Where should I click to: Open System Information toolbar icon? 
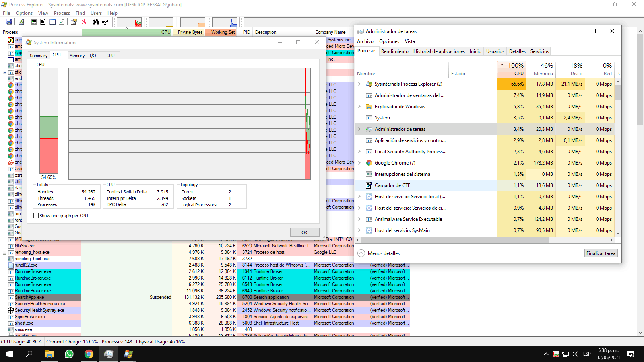(34, 22)
